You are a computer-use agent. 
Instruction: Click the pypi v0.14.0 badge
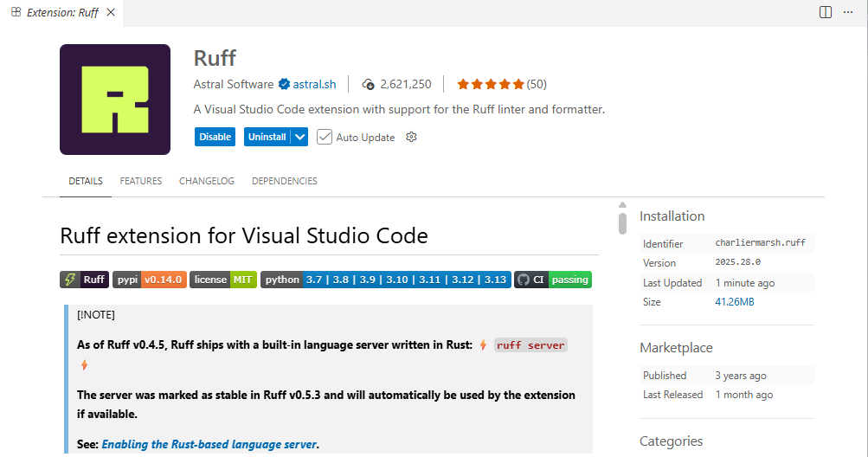click(149, 280)
